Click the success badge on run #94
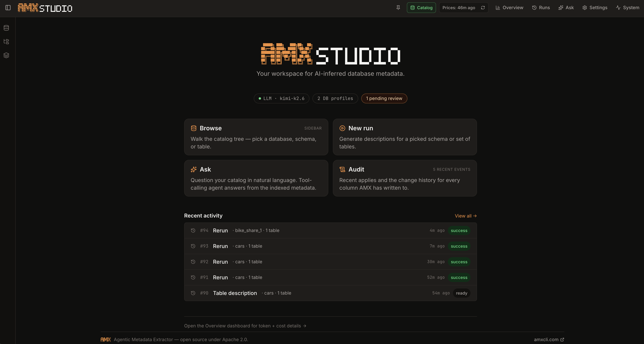Viewport: 644px width, 344px height. click(x=459, y=231)
